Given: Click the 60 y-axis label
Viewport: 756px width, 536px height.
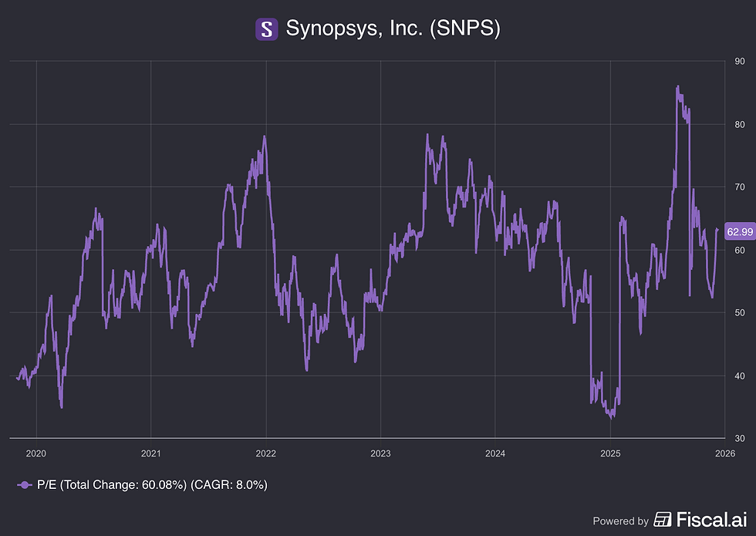Looking at the screenshot, I should [740, 251].
